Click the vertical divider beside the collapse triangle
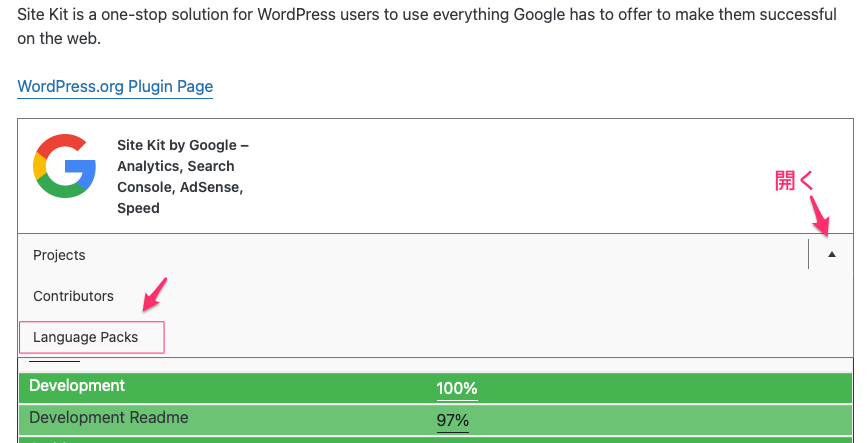This screenshot has height=443, width=868. click(x=808, y=254)
